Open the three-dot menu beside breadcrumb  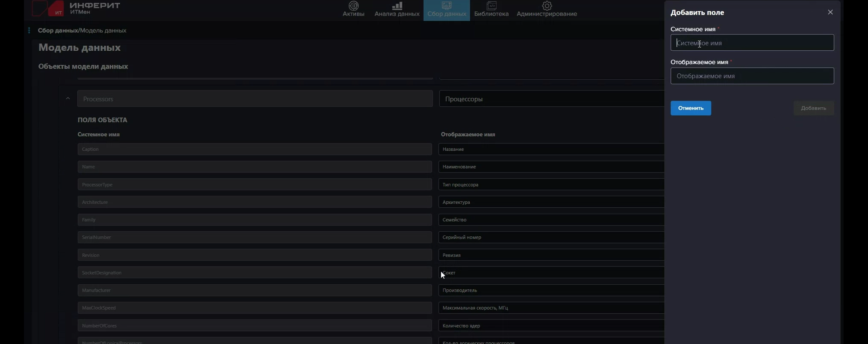pyautogui.click(x=29, y=30)
